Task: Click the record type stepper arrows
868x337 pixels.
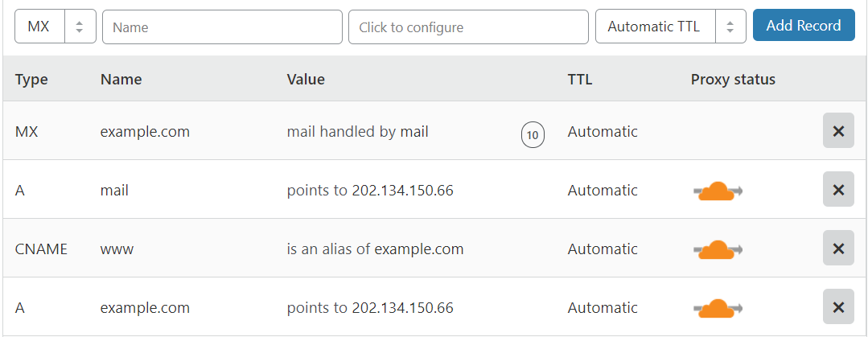Action: tap(80, 26)
